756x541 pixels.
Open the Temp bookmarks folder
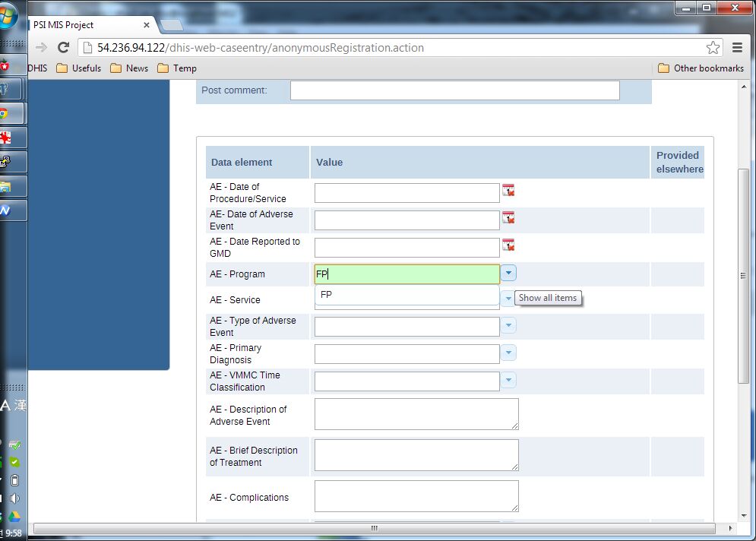(177, 68)
